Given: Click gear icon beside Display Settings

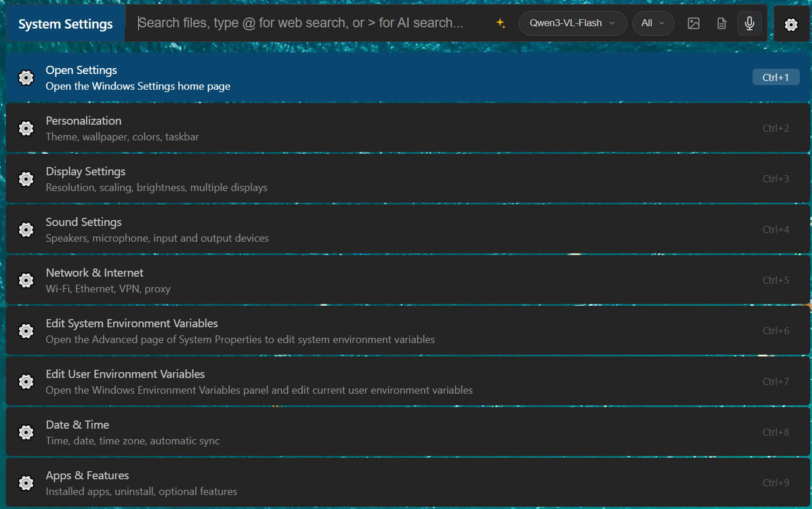Looking at the screenshot, I should point(26,179).
